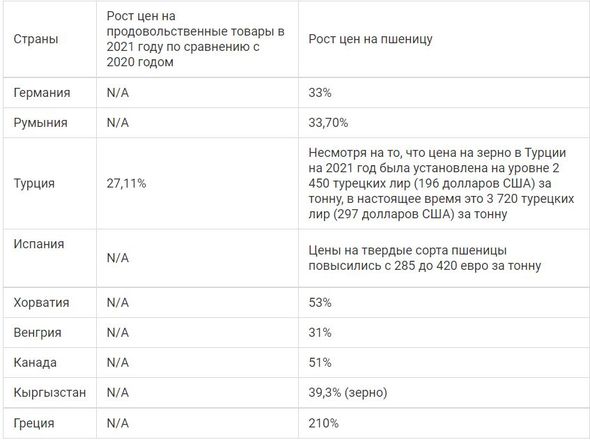This screenshot has height=440, width=590.
Task: Click the 33% value for Germany
Action: pos(320,93)
